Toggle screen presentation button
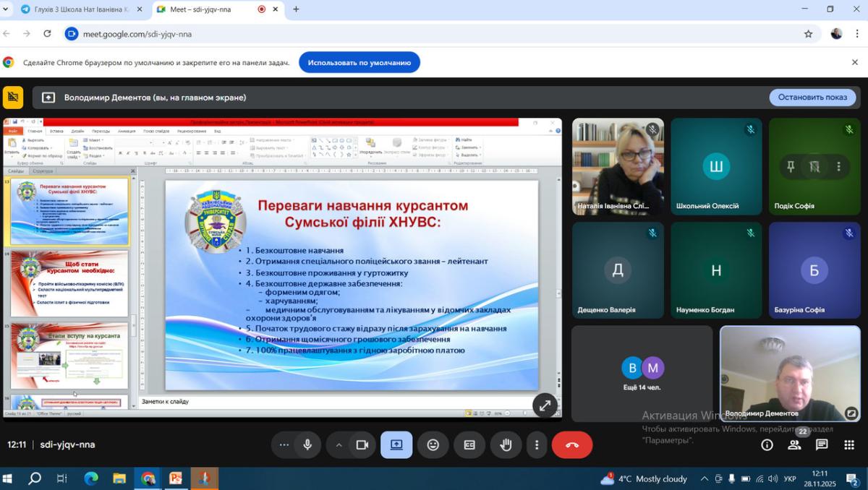The image size is (868, 490). 396,445
